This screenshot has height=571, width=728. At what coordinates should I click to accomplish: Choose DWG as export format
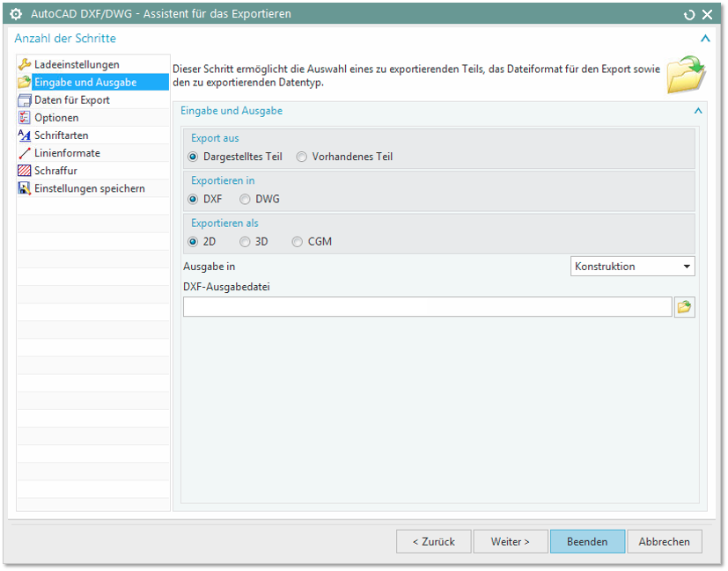[246, 199]
